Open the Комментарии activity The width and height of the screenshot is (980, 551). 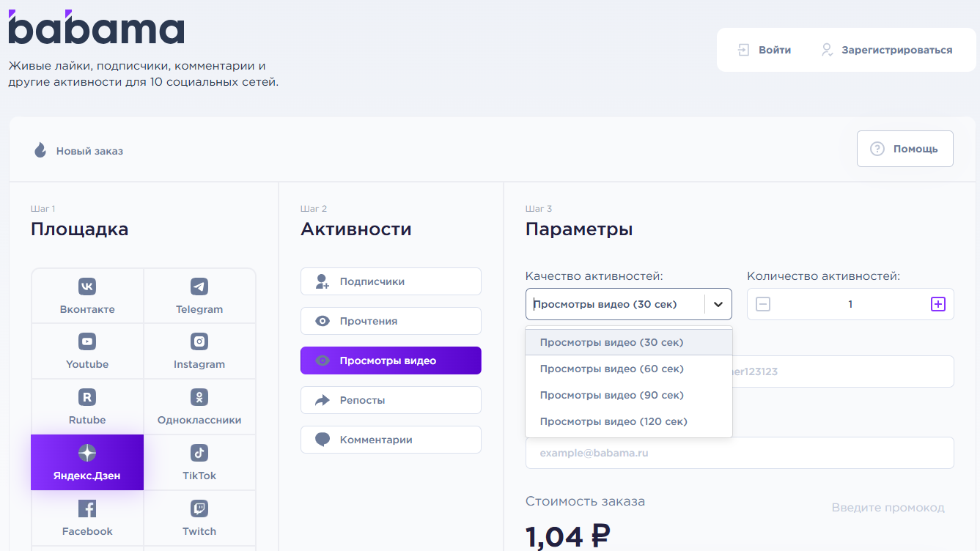391,440
